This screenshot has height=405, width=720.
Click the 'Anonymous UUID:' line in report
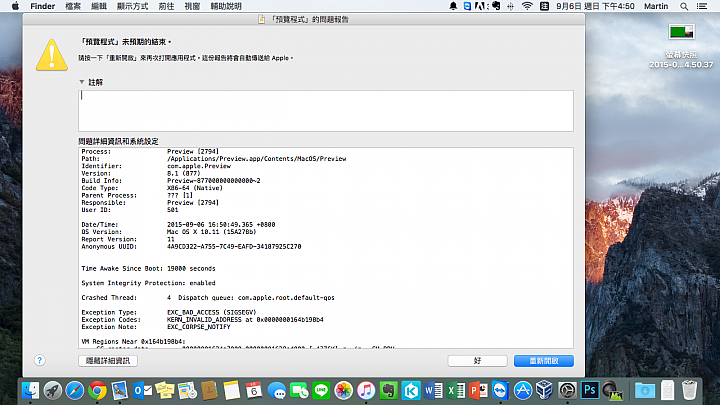[191, 247]
